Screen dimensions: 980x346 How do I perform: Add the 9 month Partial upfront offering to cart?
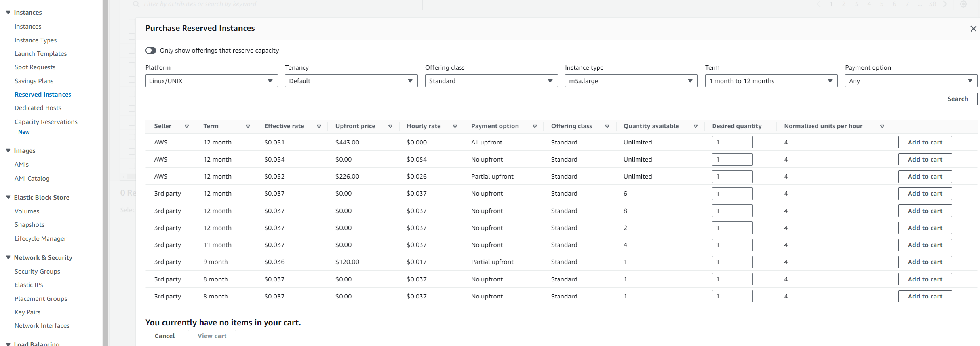click(x=925, y=262)
